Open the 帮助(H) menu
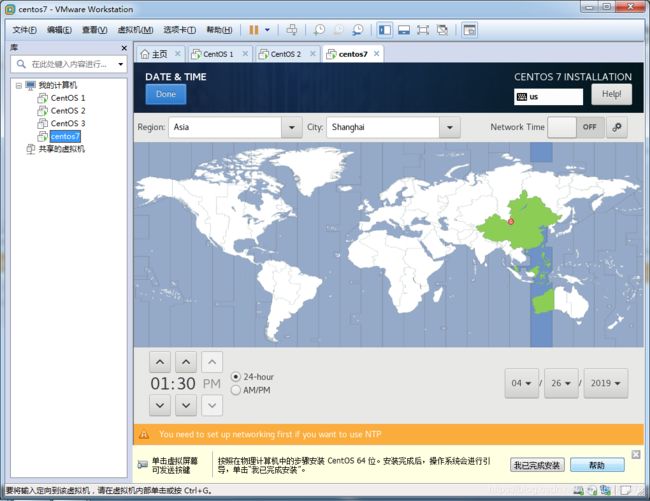The height and width of the screenshot is (501, 650). (x=219, y=30)
